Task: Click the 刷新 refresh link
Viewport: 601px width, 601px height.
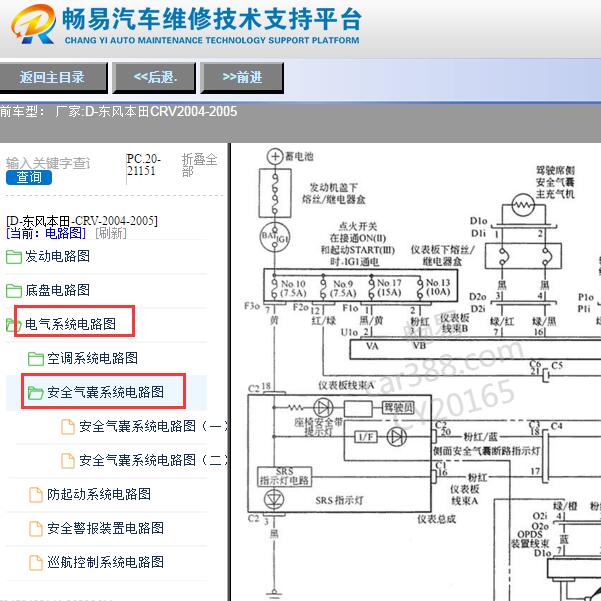Action: click(x=111, y=233)
